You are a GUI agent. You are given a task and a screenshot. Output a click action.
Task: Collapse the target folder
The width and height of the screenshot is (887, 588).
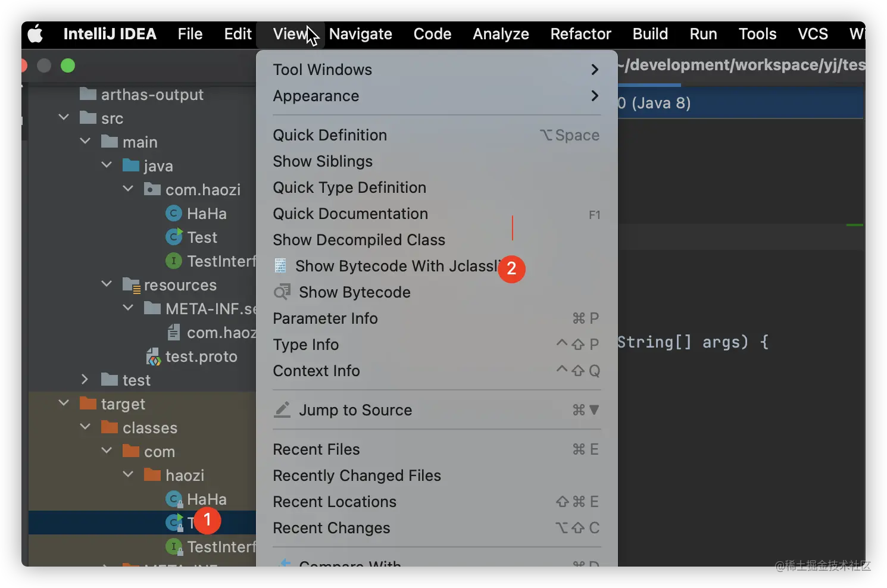64,403
